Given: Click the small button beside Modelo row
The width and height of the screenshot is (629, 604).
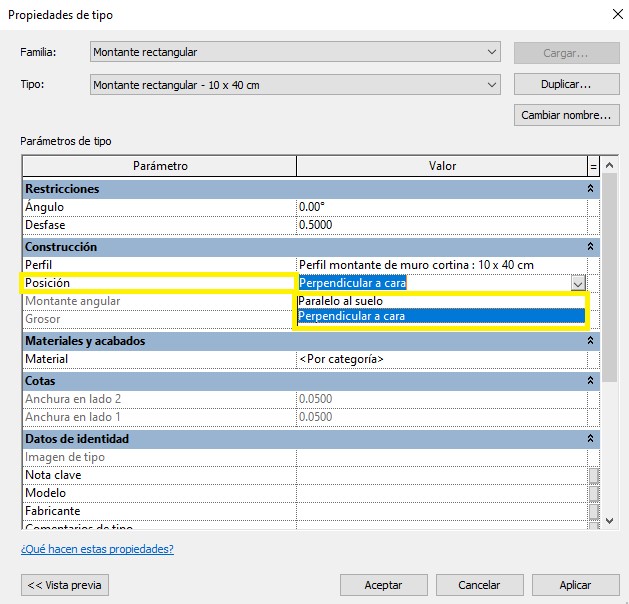Looking at the screenshot, I should click(x=593, y=493).
